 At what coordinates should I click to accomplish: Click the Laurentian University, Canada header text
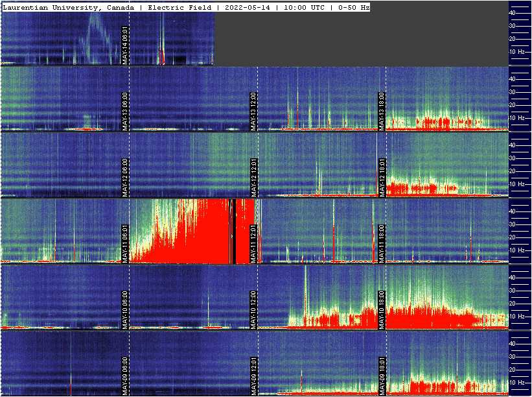70,7
